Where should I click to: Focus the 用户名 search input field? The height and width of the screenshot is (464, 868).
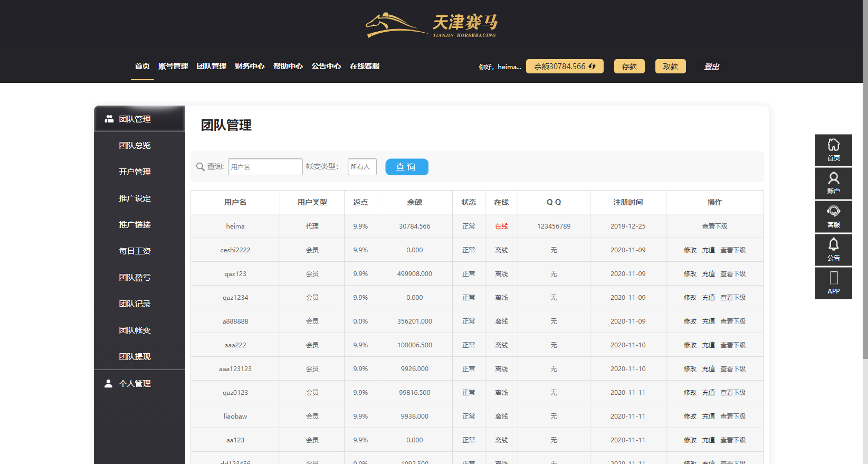[265, 167]
